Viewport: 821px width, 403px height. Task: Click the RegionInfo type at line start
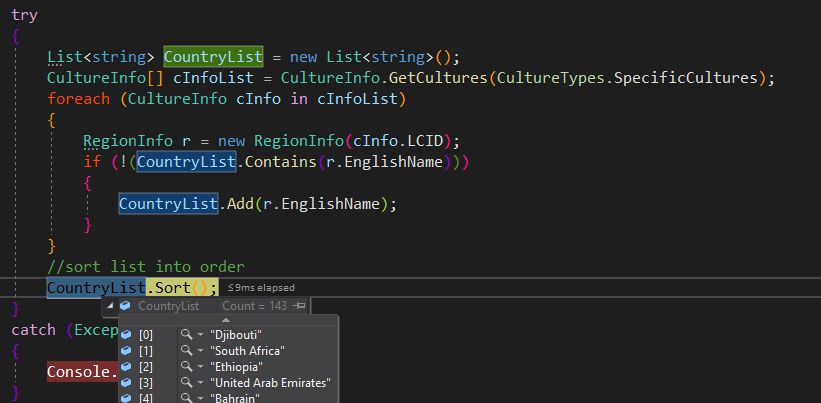coord(128,141)
